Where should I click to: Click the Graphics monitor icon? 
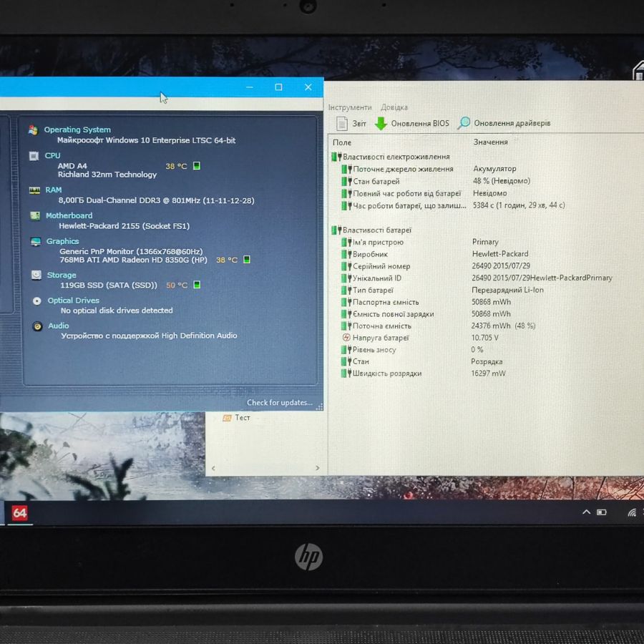(x=36, y=242)
